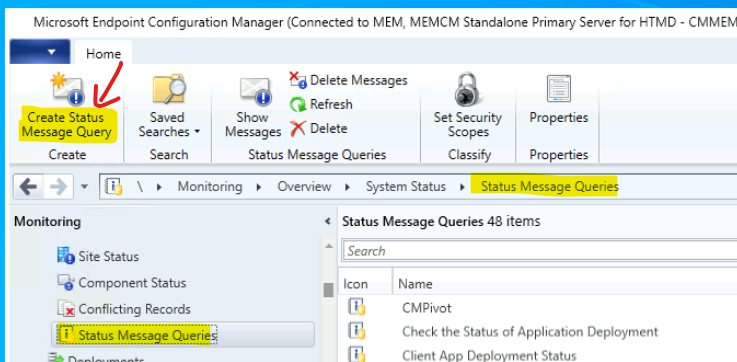
Task: Select the Home ribbon tab
Action: (x=103, y=54)
